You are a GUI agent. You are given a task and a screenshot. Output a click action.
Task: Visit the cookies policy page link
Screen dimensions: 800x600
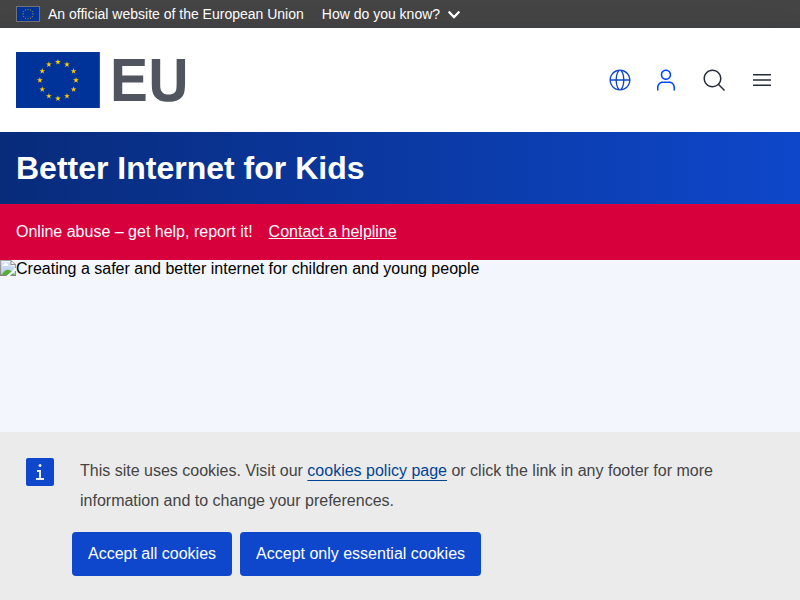point(377,470)
